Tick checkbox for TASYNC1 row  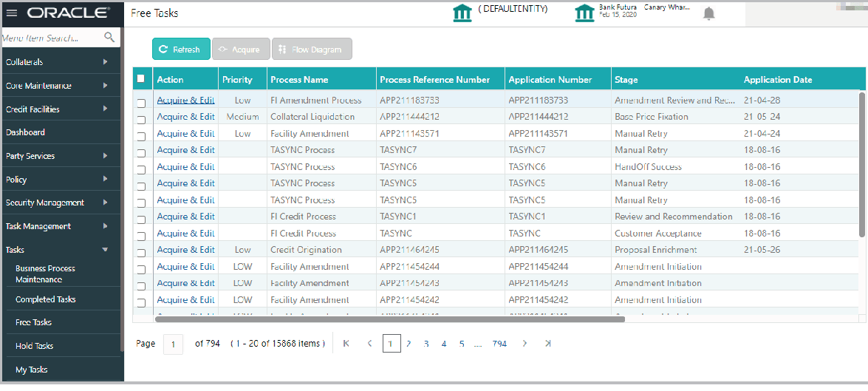click(141, 220)
